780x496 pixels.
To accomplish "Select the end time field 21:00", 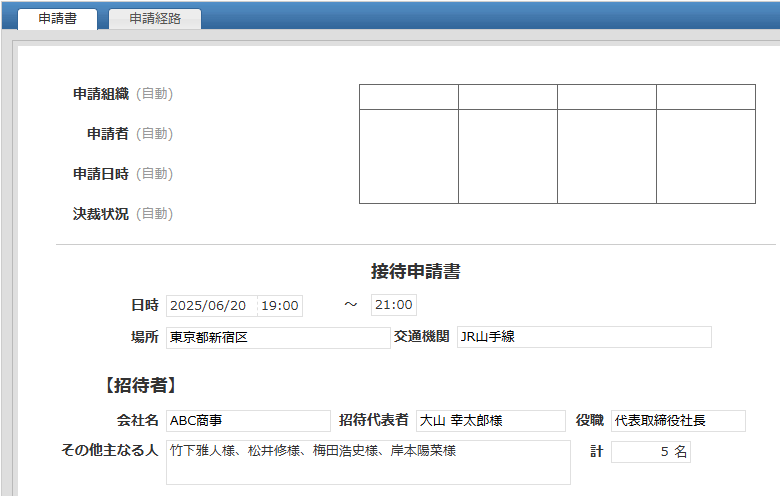I will pyautogui.click(x=393, y=305).
